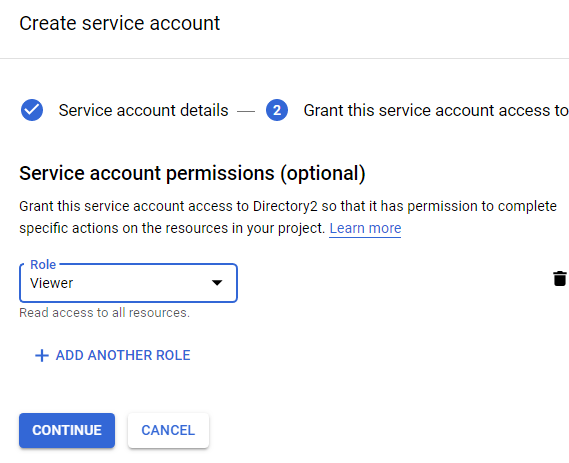Click the completed step checkmark icon
The width and height of the screenshot is (569, 463).
[32, 110]
